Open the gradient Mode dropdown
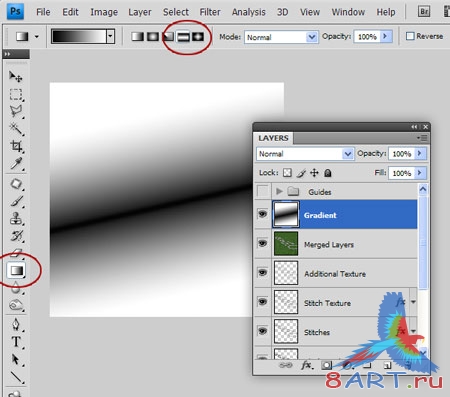 [281, 37]
